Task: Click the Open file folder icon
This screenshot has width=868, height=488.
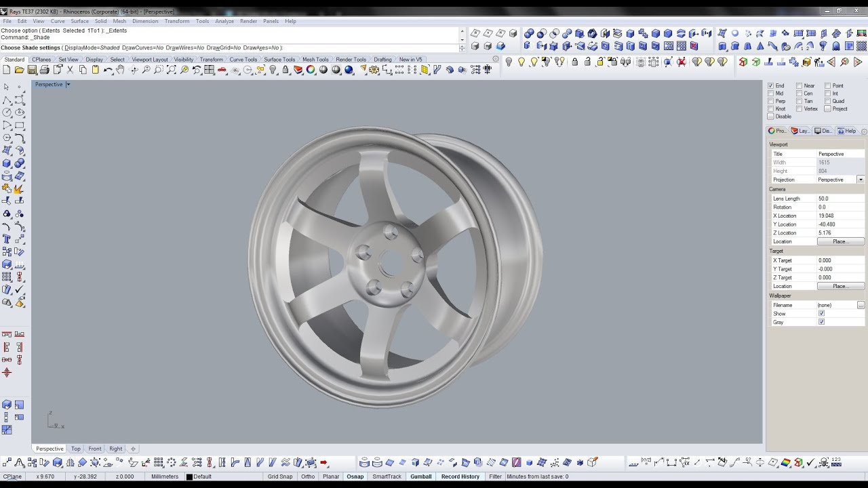Action: click(19, 70)
